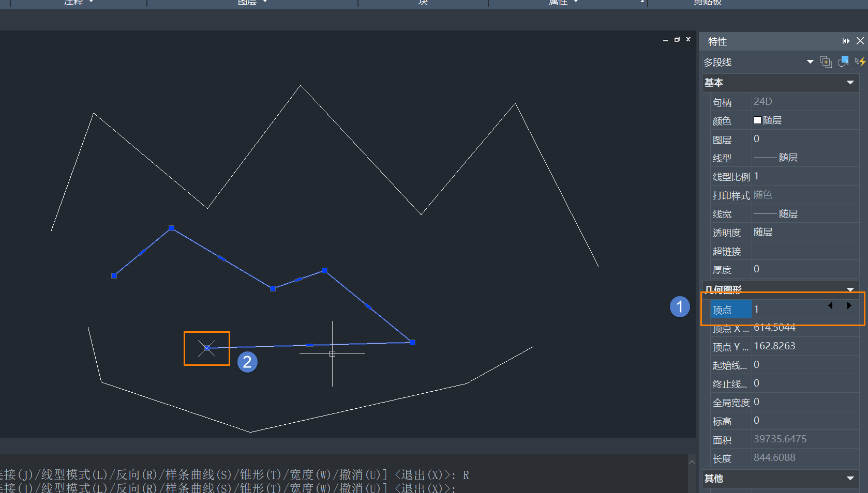The height and width of the screenshot is (493, 868).
Task: Toggle auto-hide for the 特性 panel
Action: (846, 41)
